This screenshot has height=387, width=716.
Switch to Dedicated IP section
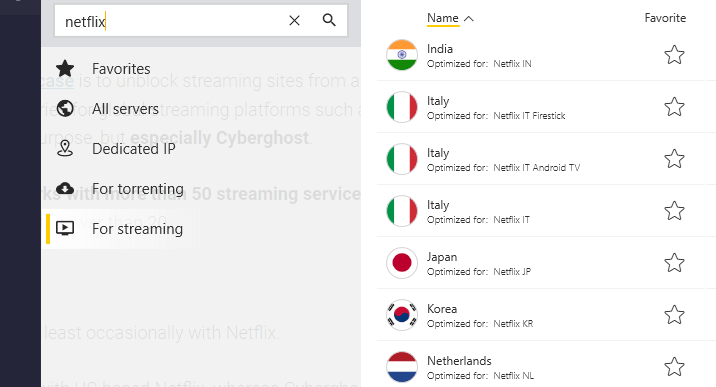click(133, 149)
